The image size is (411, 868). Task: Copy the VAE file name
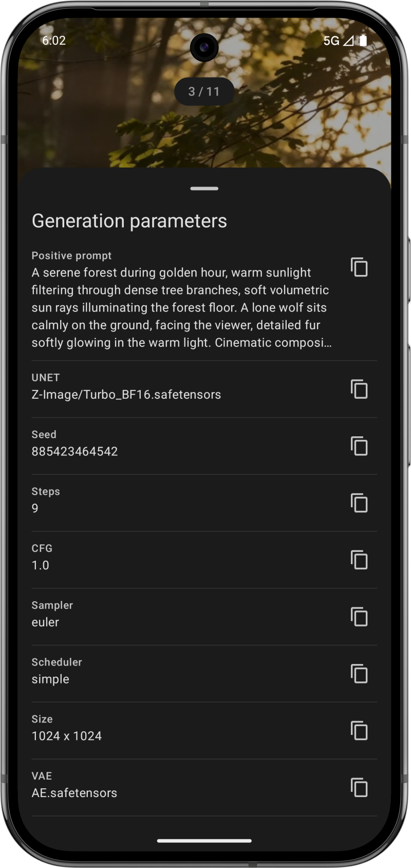[x=359, y=787]
